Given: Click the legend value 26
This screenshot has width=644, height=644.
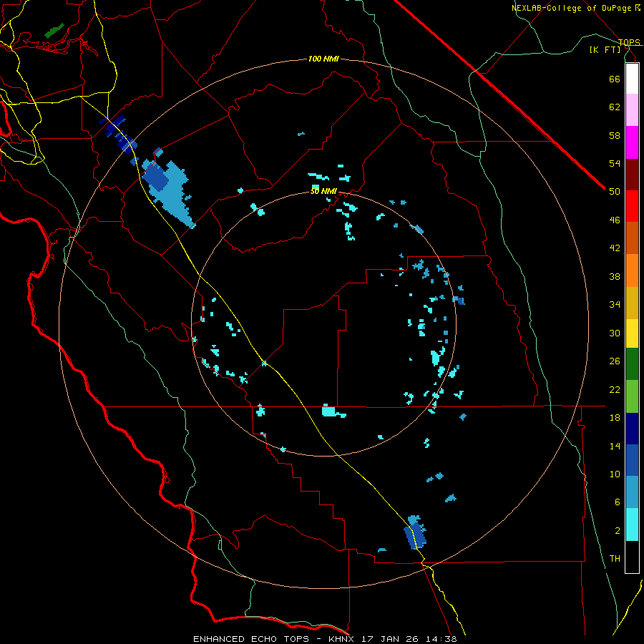Looking at the screenshot, I should click(x=615, y=361).
